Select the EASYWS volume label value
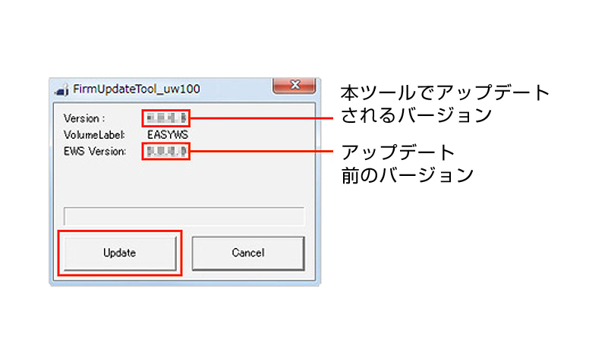Screen dimensions: 589x364 168,135
